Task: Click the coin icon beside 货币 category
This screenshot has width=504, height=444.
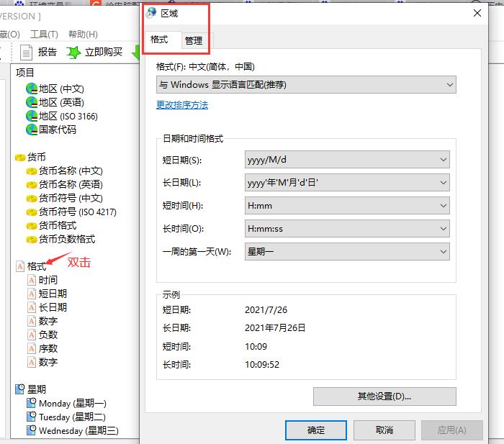Action: tap(20, 158)
